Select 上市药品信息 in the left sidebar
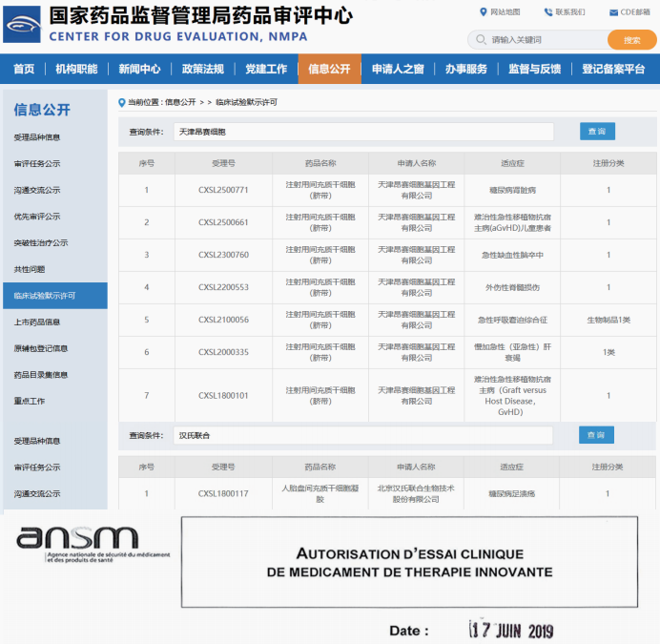 tap(37, 322)
